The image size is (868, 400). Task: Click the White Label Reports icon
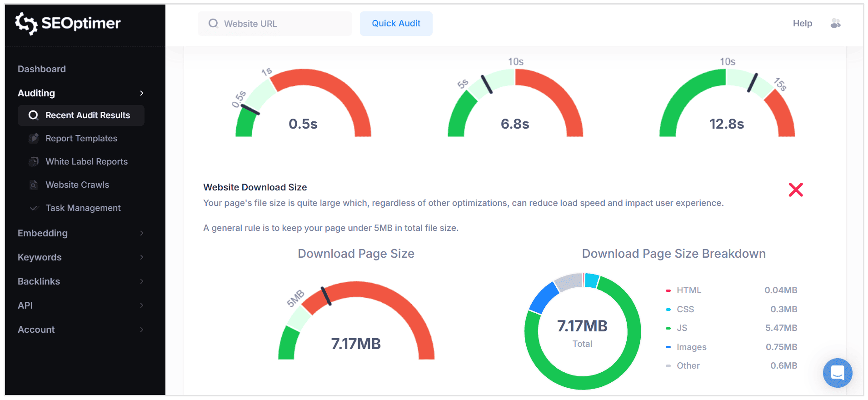pyautogui.click(x=34, y=161)
